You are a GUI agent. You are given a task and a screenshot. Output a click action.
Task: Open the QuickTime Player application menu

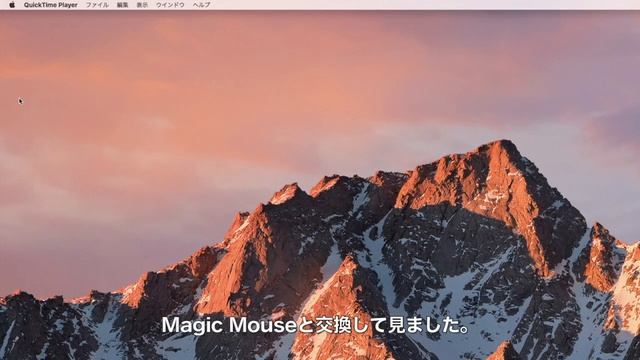pos(51,5)
